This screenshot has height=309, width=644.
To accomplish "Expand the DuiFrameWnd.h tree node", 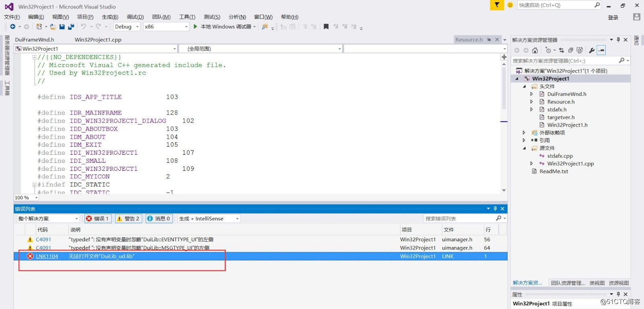I will point(532,94).
